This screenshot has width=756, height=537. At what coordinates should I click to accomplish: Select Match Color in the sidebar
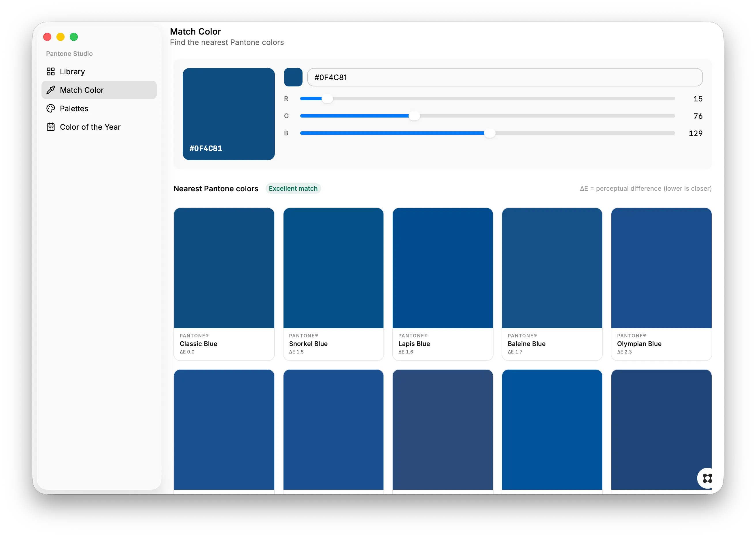pyautogui.click(x=99, y=90)
